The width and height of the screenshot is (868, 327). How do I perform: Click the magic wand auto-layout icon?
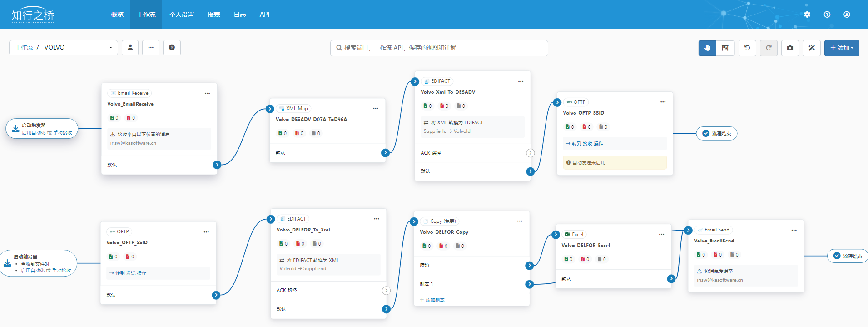(812, 48)
